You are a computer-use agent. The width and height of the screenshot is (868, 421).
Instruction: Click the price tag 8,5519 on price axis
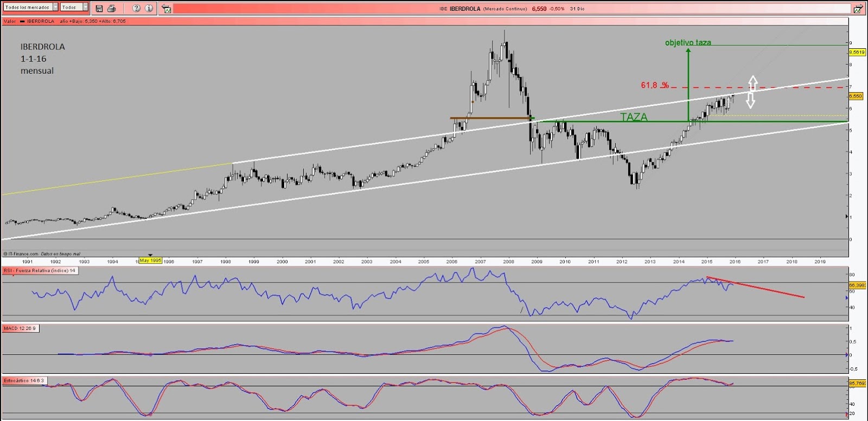(x=857, y=52)
